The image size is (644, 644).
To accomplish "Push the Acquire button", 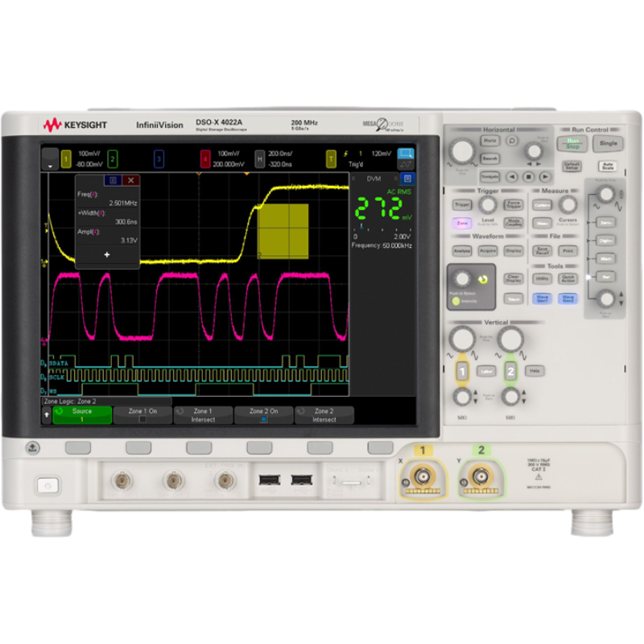I will click(488, 250).
